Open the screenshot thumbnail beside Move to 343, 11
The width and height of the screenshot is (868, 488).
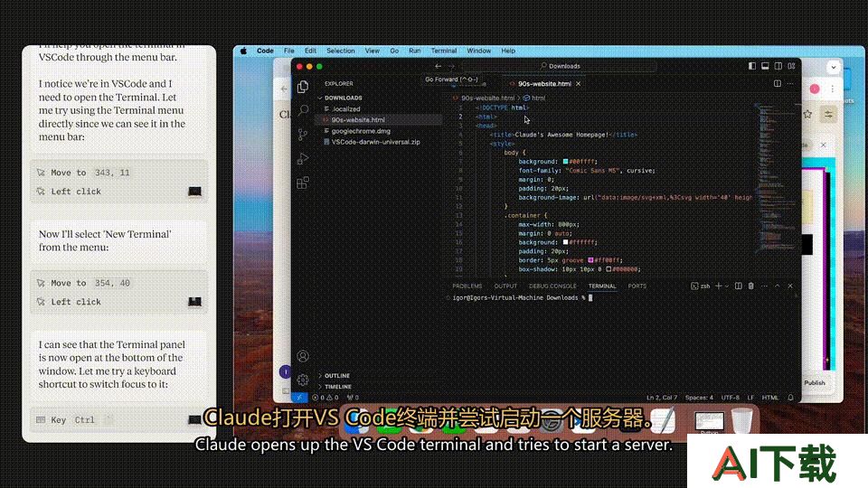(x=195, y=192)
